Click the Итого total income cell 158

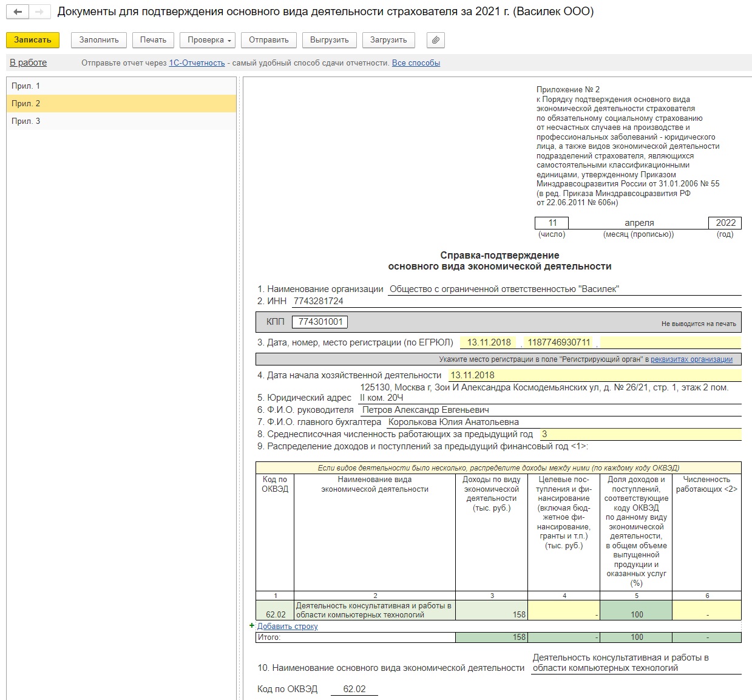click(x=492, y=637)
